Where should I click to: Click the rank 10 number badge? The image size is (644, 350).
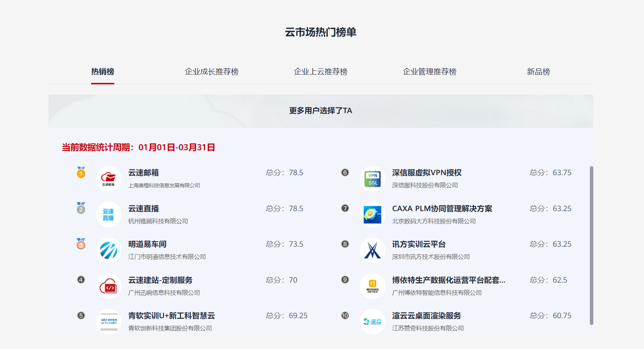(345, 316)
